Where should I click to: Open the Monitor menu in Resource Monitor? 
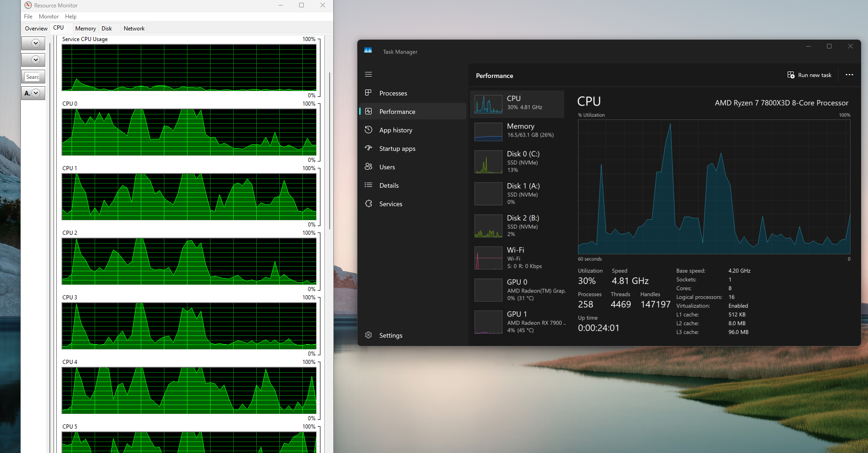pos(48,17)
